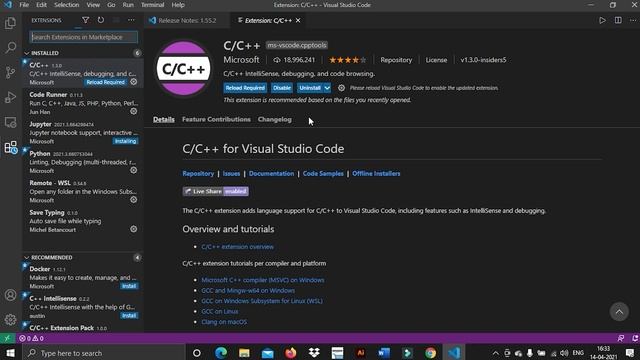Image resolution: width=640 pixels, height=360 pixels.
Task: Close the Extension: C/C++ tab
Action: (298, 20)
